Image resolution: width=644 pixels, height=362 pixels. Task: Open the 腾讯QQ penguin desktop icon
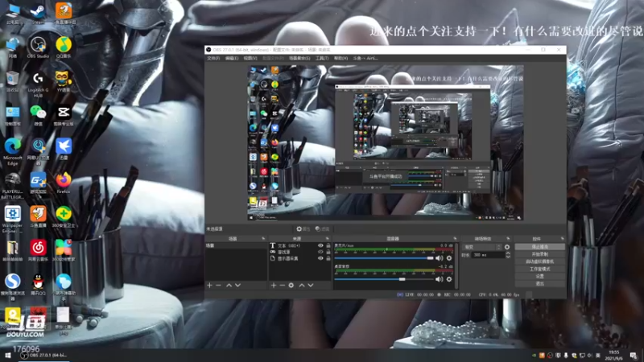[38, 285]
